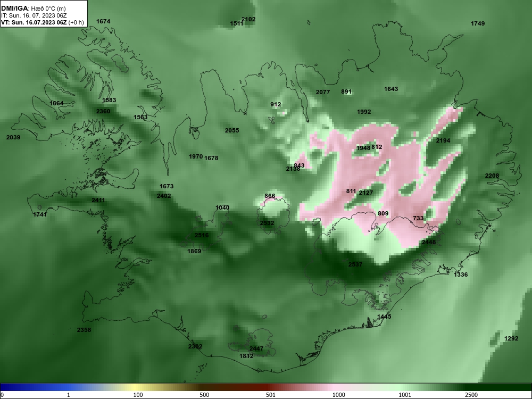Click the 912 value on the map

[276, 104]
